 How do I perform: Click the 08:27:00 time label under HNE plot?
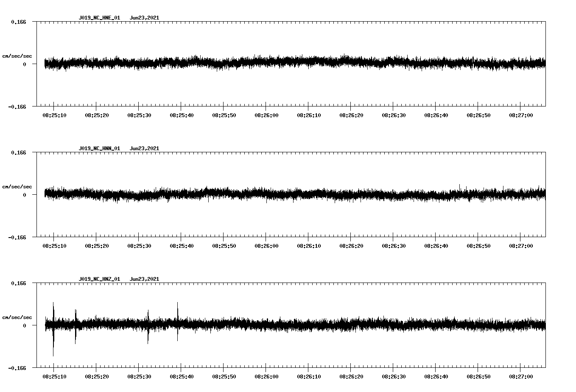(521, 115)
